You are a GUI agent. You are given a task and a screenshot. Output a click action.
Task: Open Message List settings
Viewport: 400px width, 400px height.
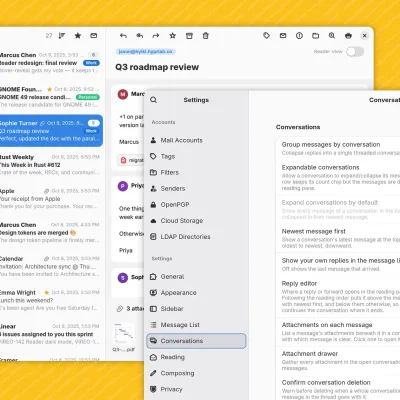point(196,325)
